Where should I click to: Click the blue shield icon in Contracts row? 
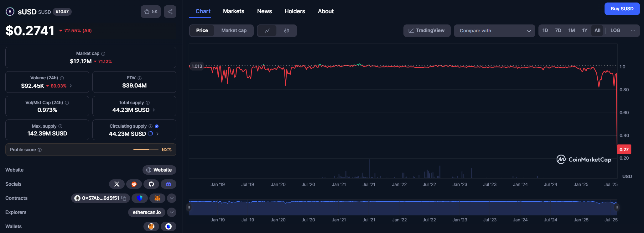[140, 198]
